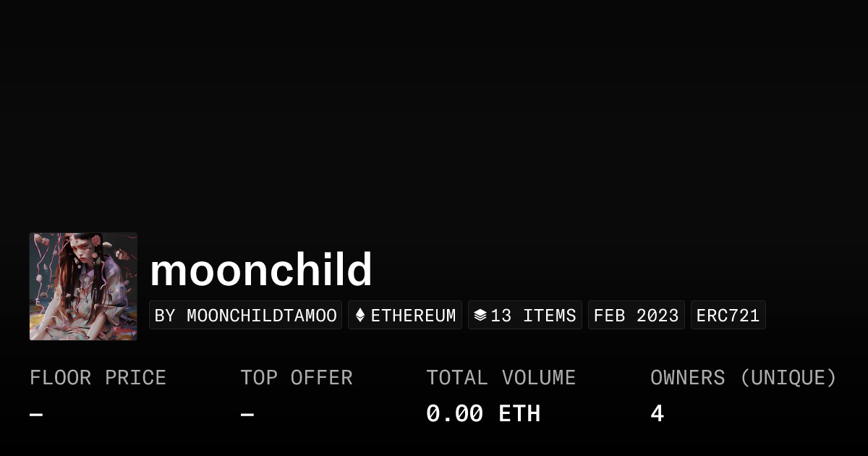Click the TOTAL VOLUME label
Screen dimensions: 868x456
point(501,378)
